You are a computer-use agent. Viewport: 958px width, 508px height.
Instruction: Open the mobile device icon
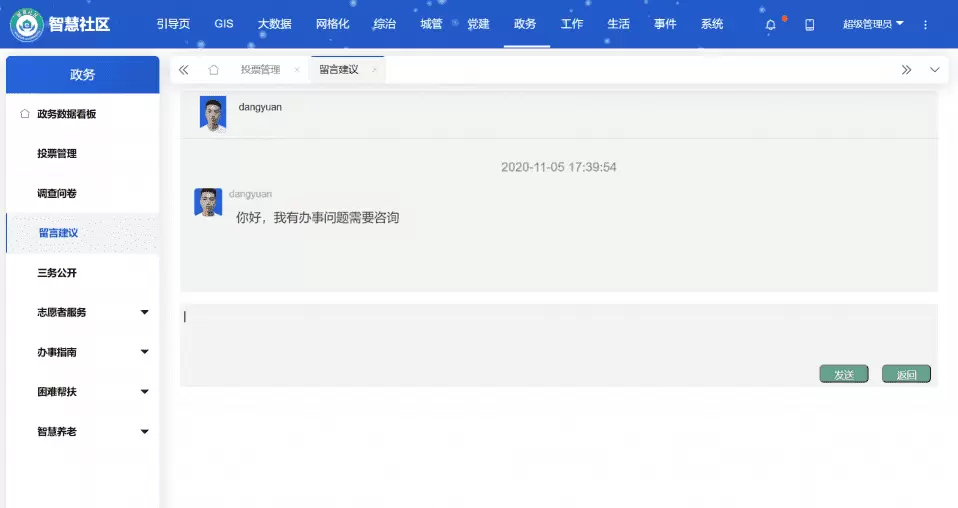point(810,24)
